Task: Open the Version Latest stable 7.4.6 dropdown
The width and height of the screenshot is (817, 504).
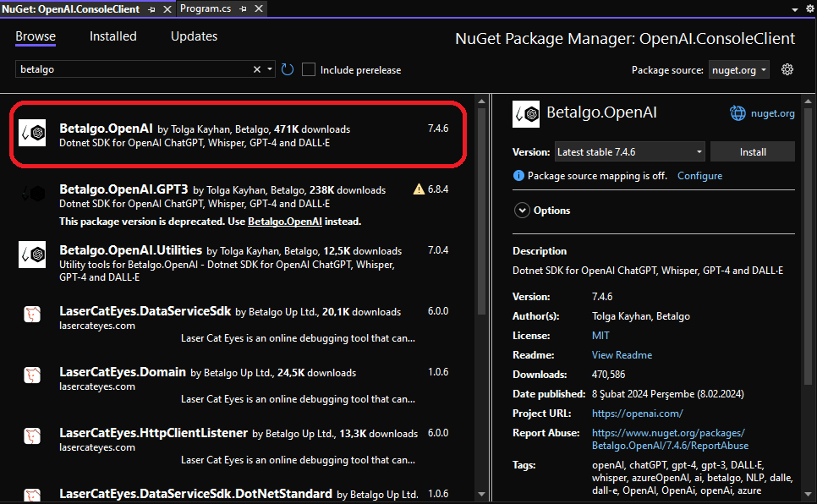Action: pyautogui.click(x=629, y=151)
